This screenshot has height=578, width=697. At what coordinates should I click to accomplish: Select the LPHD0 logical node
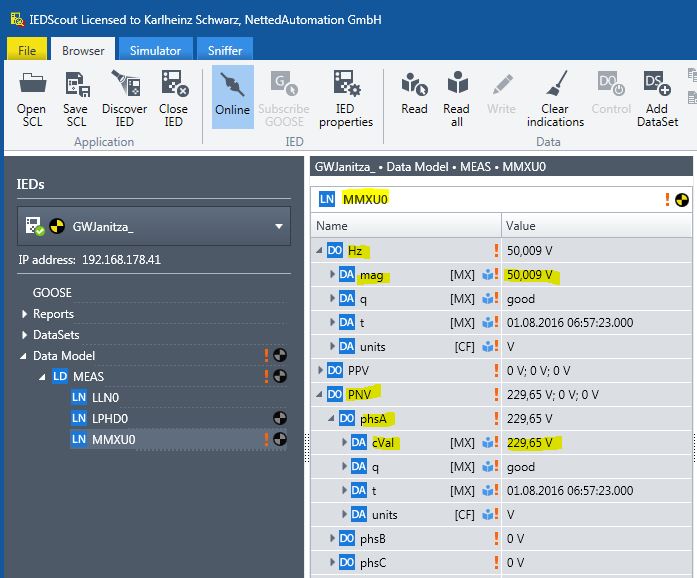pos(110,418)
